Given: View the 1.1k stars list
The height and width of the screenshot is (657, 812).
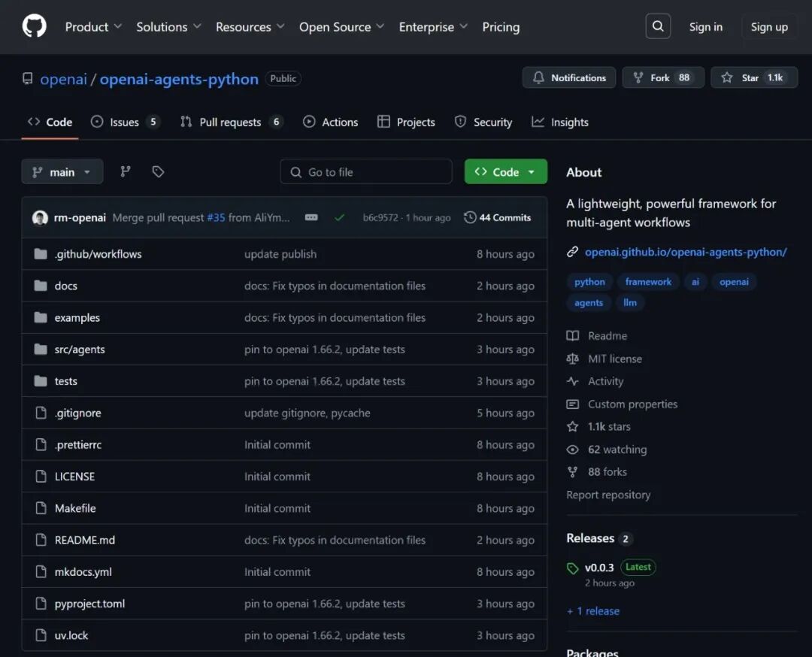Looking at the screenshot, I should click(x=609, y=427).
